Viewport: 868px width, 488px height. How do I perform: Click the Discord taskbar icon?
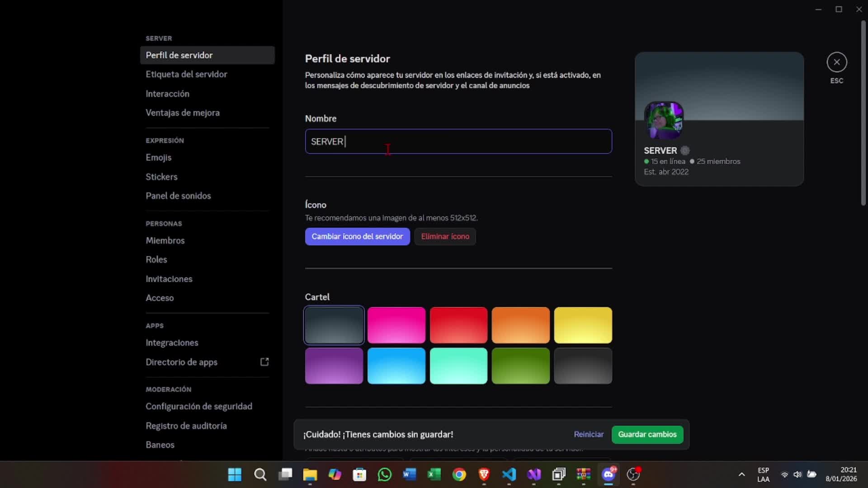[609, 474]
